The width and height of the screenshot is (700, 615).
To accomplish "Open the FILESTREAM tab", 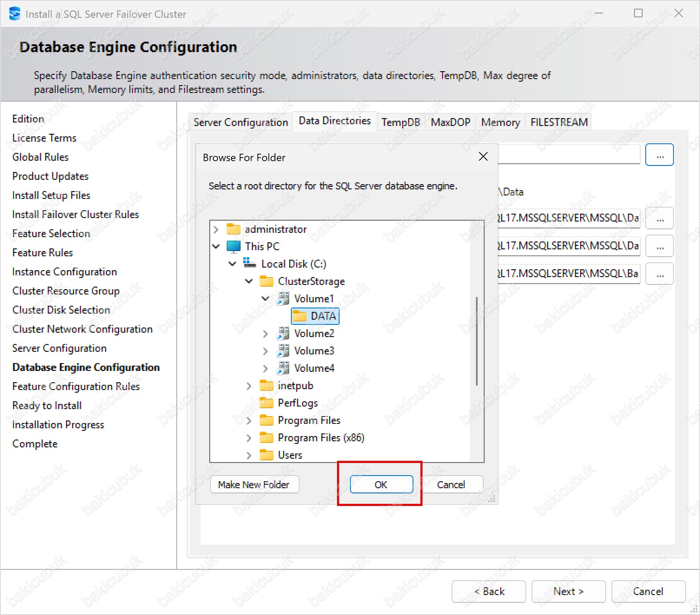I will point(559,122).
